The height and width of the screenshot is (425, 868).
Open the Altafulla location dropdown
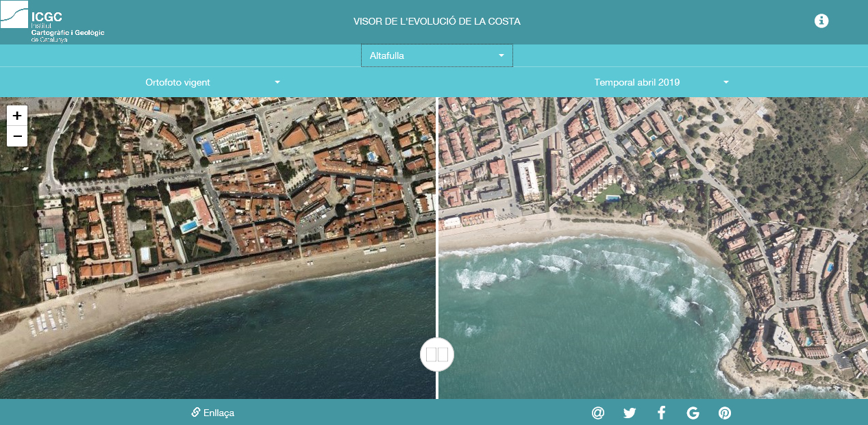[437, 55]
